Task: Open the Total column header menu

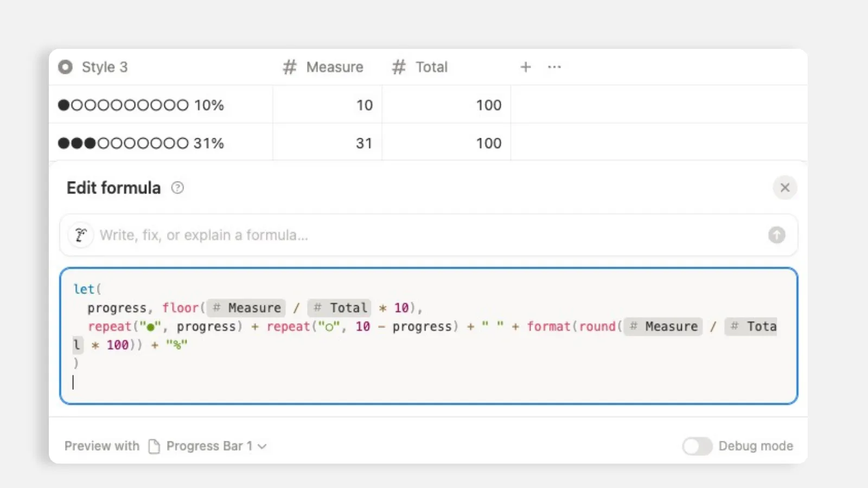Action: (446, 67)
